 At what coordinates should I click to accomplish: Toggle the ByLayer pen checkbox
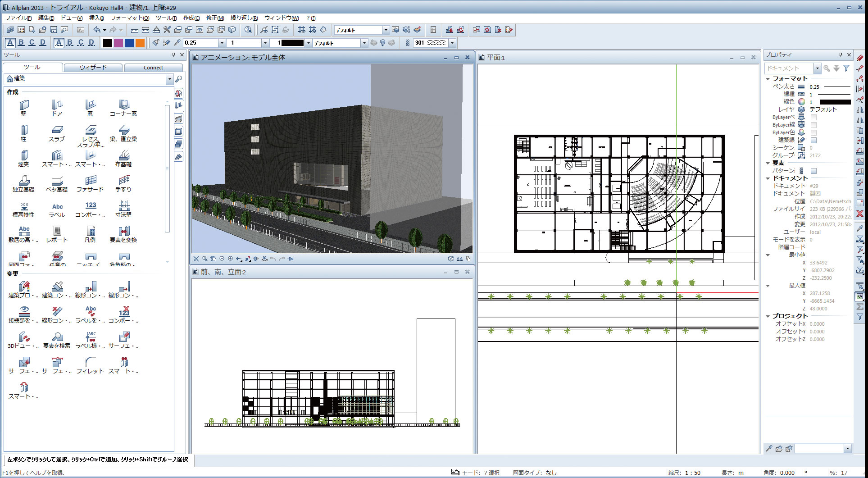(x=813, y=117)
